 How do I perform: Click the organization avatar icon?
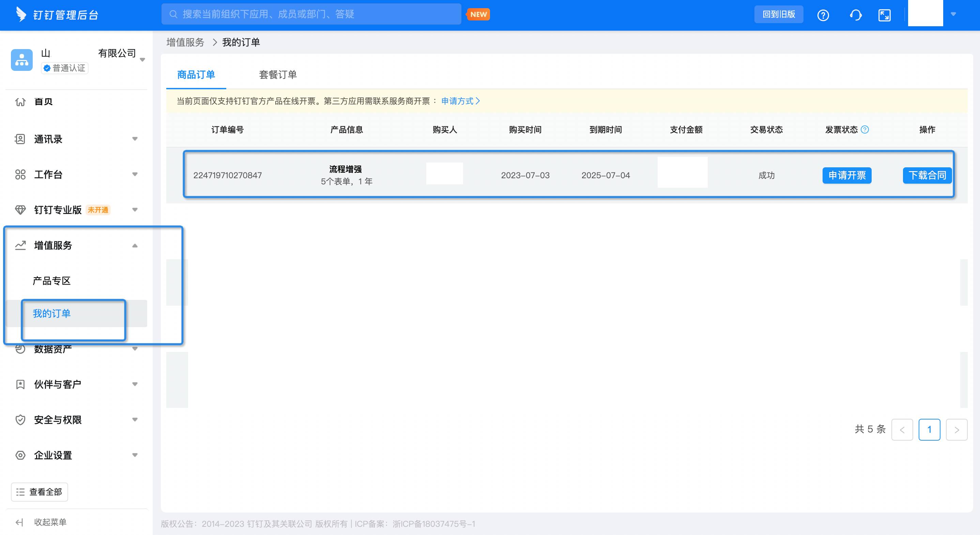click(x=22, y=60)
